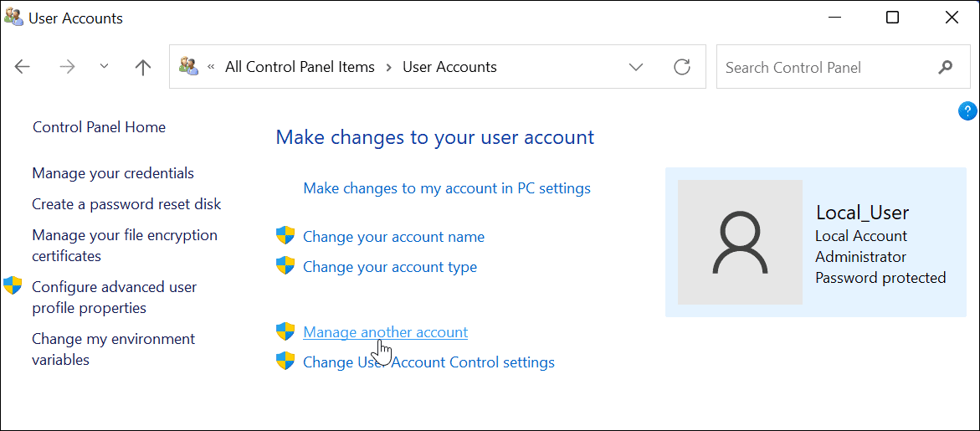Expand the address bar history dropdown
Viewport: 980px width, 431px height.
point(636,67)
